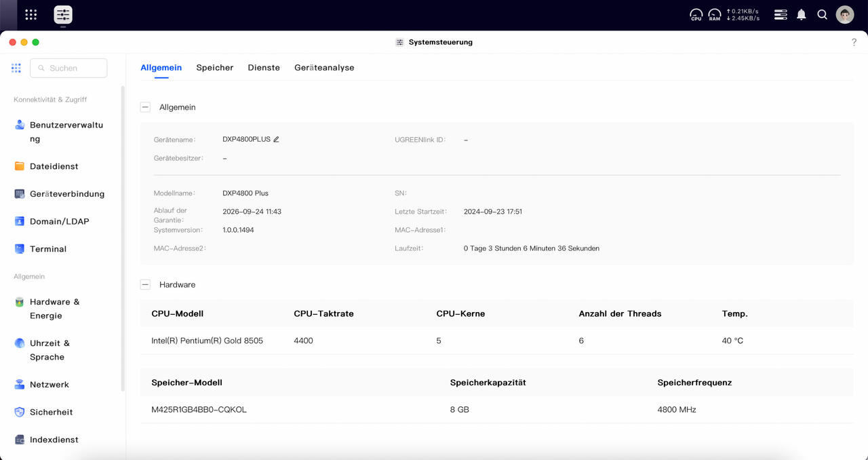Click the Speicherkapazität column header
Viewport: 868px width, 460px height.
tap(488, 383)
